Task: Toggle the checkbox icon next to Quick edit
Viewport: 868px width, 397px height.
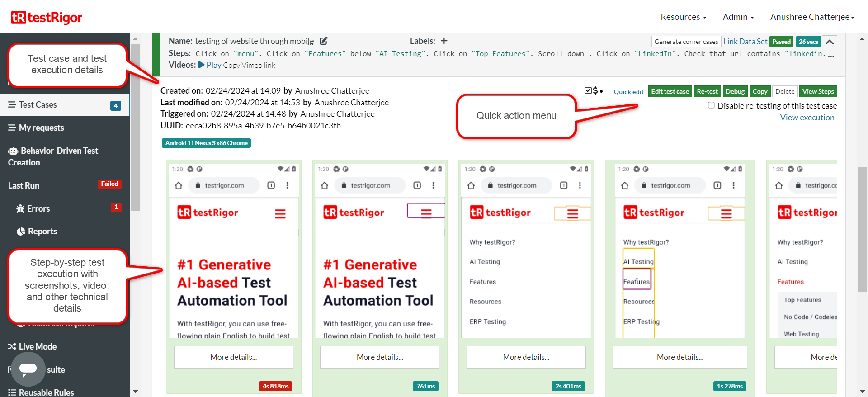Action: (x=588, y=90)
